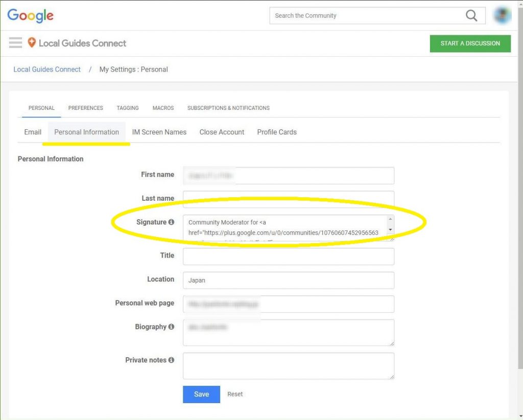Image resolution: width=523 pixels, height=420 pixels.
Task: Click into the Personal web page field
Action: 289,304
